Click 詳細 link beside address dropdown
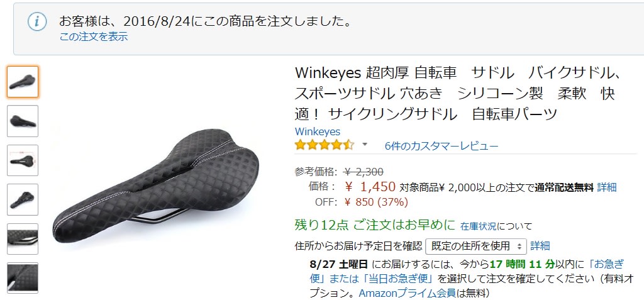Viewport: 644px width, 300px height. point(540,246)
